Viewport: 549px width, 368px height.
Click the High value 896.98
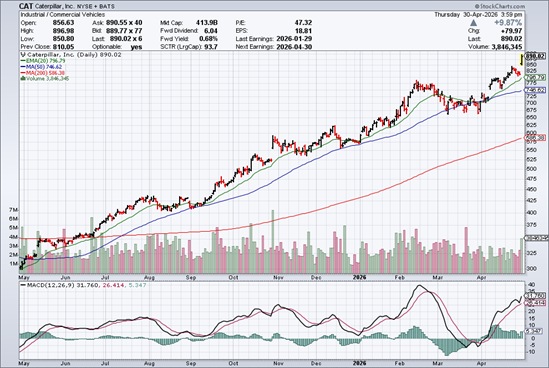click(63, 31)
